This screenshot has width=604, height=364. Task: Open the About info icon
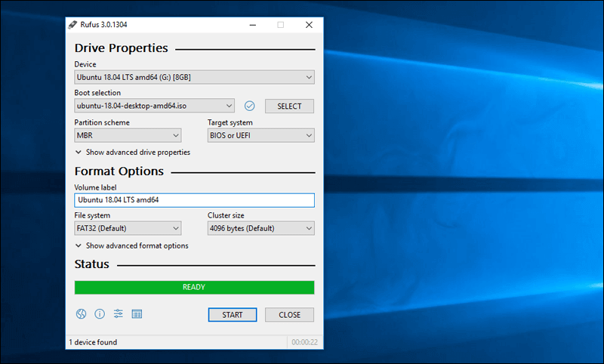pyautogui.click(x=100, y=314)
